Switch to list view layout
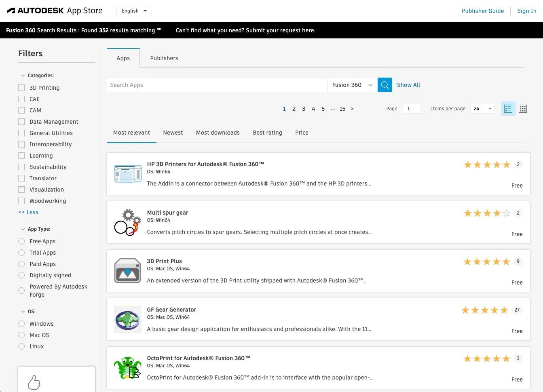The width and height of the screenshot is (543, 392). (508, 109)
